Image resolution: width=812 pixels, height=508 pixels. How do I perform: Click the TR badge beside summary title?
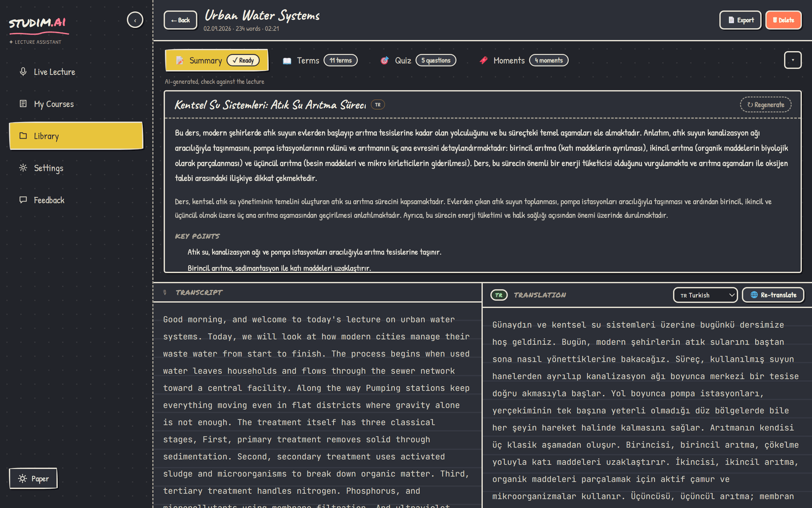tap(378, 105)
